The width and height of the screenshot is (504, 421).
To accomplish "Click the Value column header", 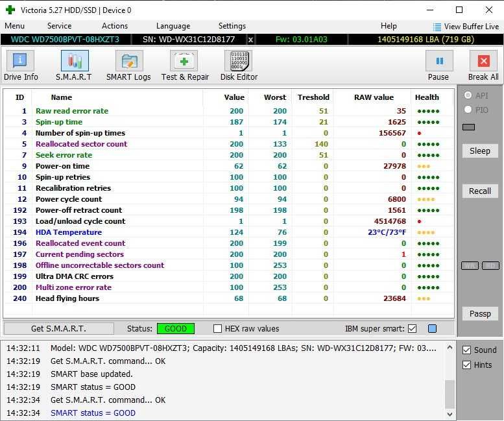I will pyautogui.click(x=234, y=97).
